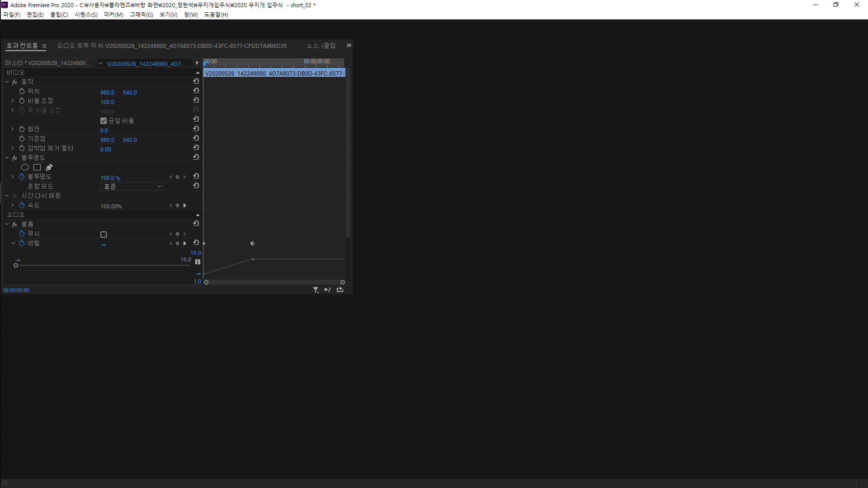
Task: Add a keyframe for 불투명도 parameter
Action: point(177,177)
